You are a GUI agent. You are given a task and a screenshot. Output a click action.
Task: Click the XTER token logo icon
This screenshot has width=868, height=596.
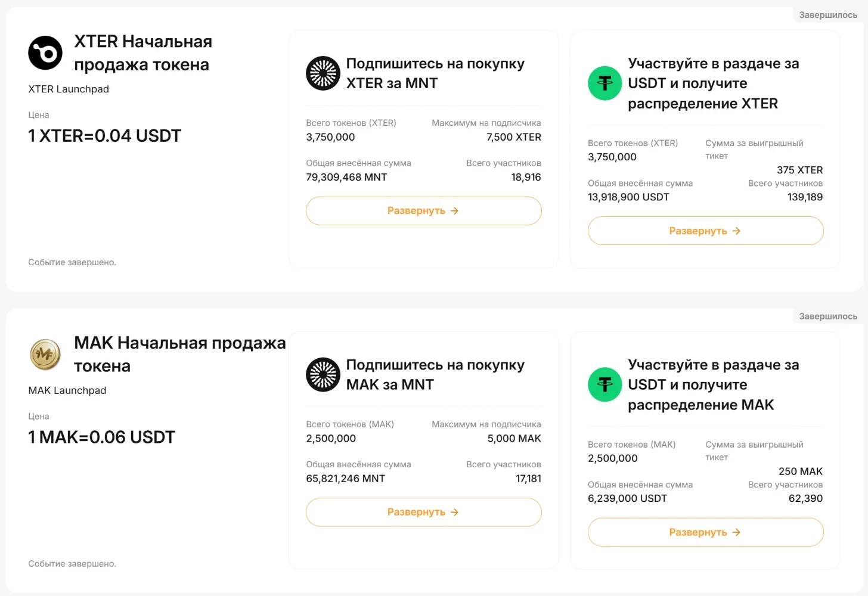coord(45,52)
